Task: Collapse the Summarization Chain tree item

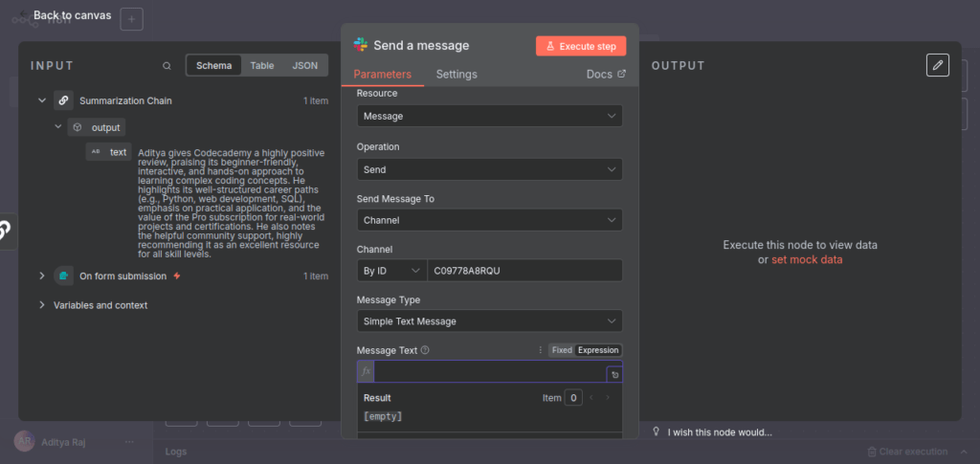Action: pyautogui.click(x=41, y=100)
